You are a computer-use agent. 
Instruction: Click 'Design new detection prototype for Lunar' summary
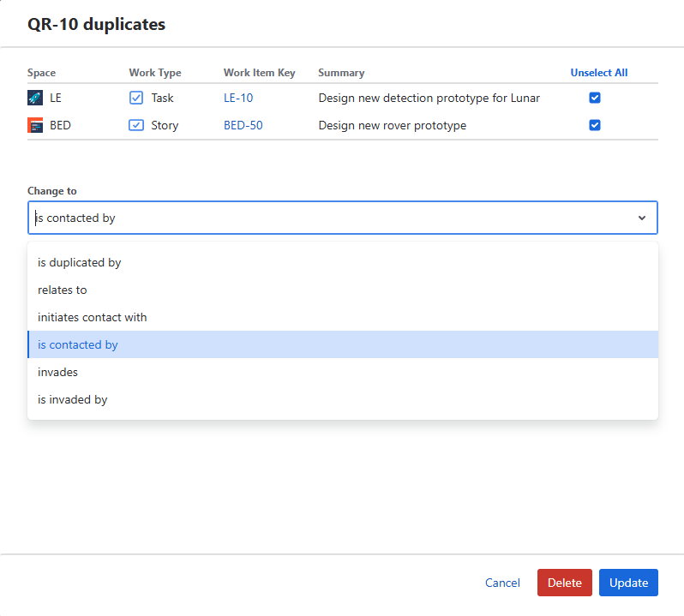[429, 98]
